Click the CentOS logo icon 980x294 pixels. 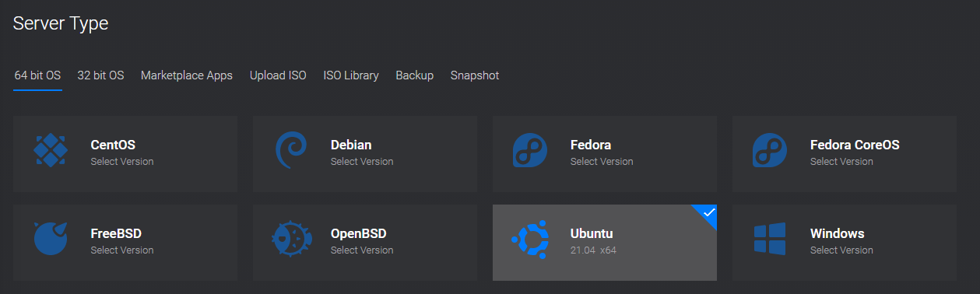click(51, 150)
